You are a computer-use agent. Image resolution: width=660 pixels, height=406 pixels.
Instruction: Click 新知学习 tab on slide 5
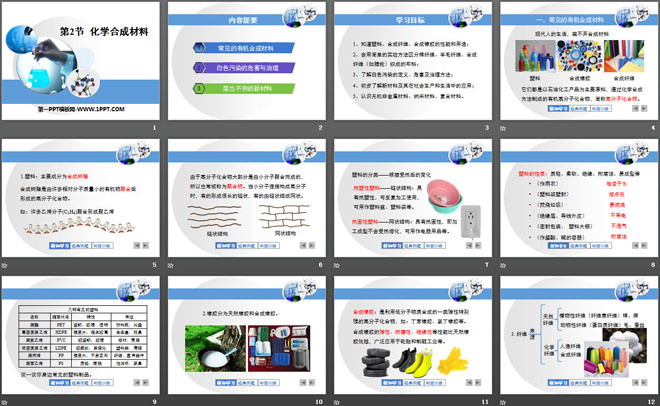click(59, 246)
